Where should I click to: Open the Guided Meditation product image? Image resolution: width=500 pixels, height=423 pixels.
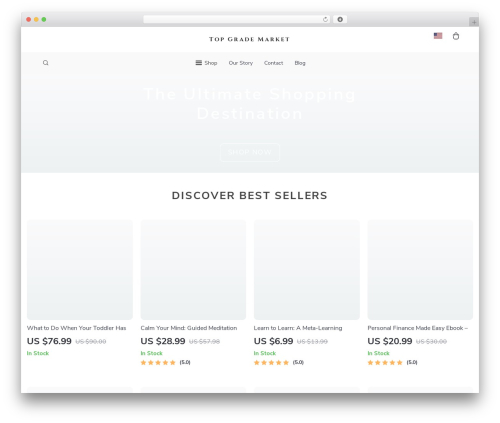coord(193,270)
